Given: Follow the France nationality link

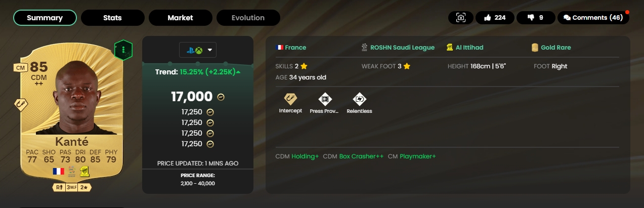Looking at the screenshot, I should (295, 48).
